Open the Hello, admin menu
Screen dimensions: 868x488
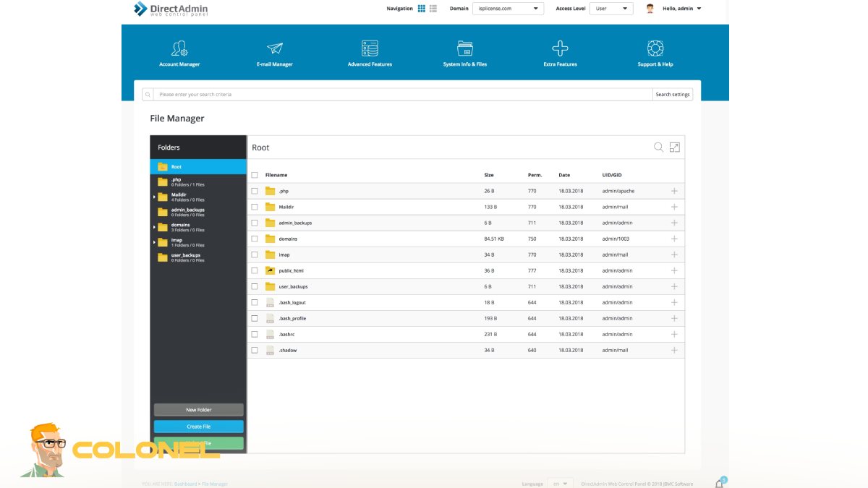678,8
